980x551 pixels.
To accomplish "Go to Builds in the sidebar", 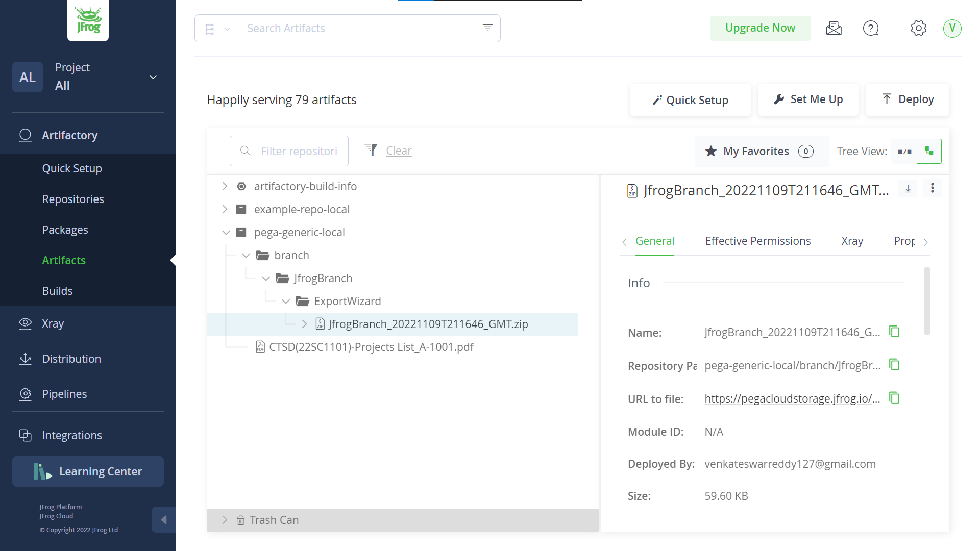I will tap(57, 291).
